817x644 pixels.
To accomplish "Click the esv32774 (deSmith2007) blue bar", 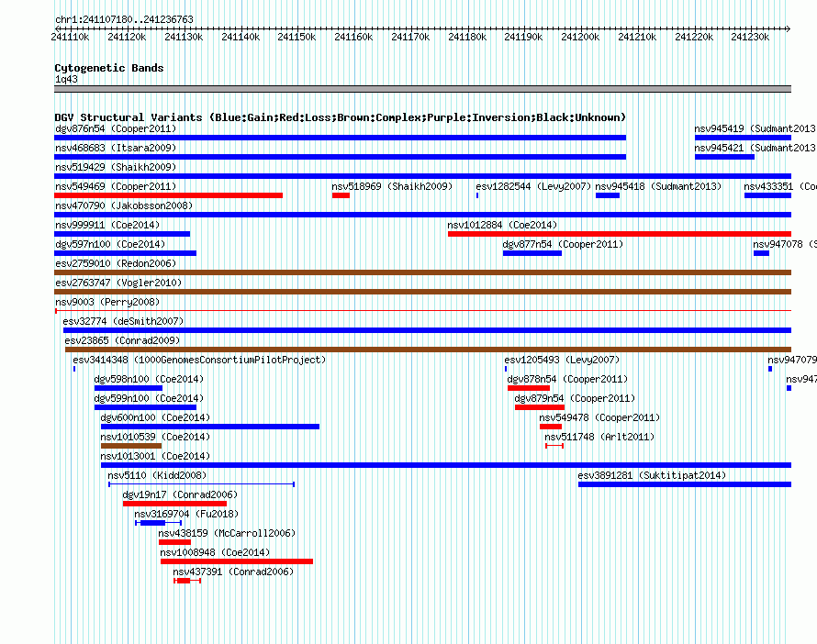I will (427, 330).
